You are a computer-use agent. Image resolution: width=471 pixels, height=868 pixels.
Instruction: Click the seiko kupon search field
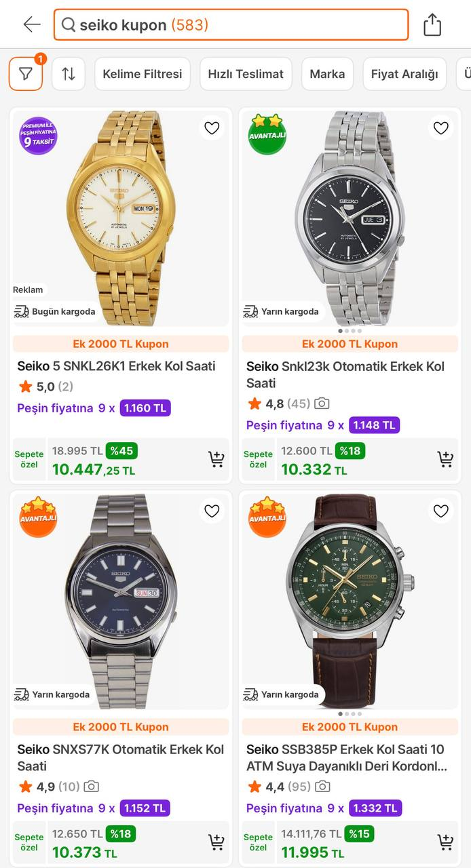(231, 25)
